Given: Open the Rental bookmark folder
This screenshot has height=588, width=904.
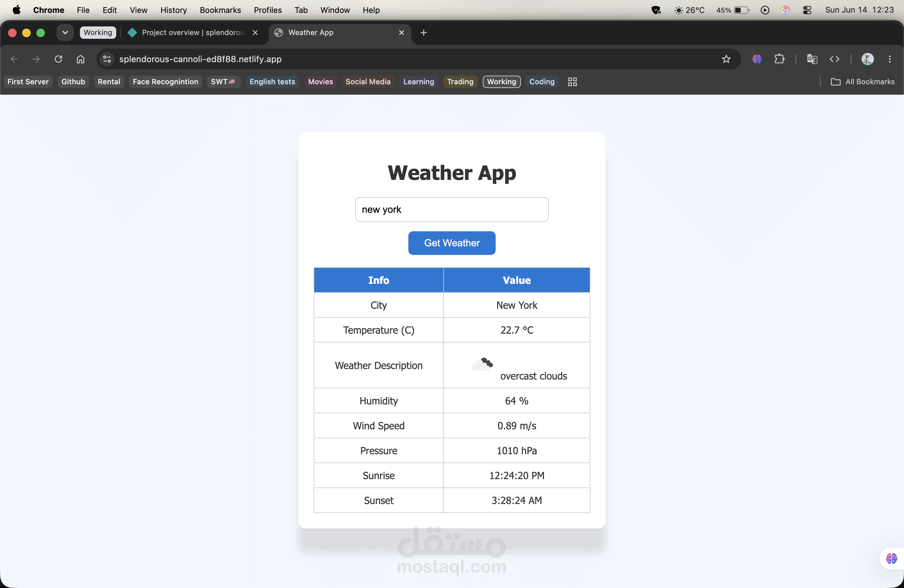Looking at the screenshot, I should click(x=109, y=82).
